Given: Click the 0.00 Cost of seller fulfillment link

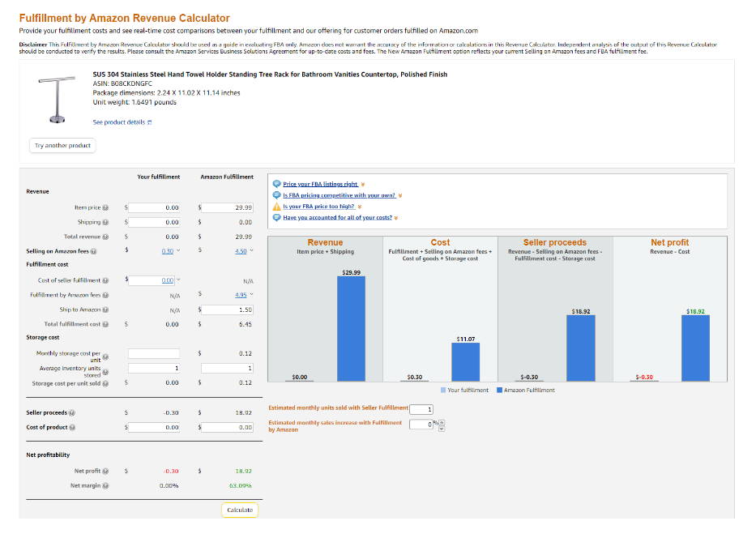Looking at the screenshot, I should point(167,280).
